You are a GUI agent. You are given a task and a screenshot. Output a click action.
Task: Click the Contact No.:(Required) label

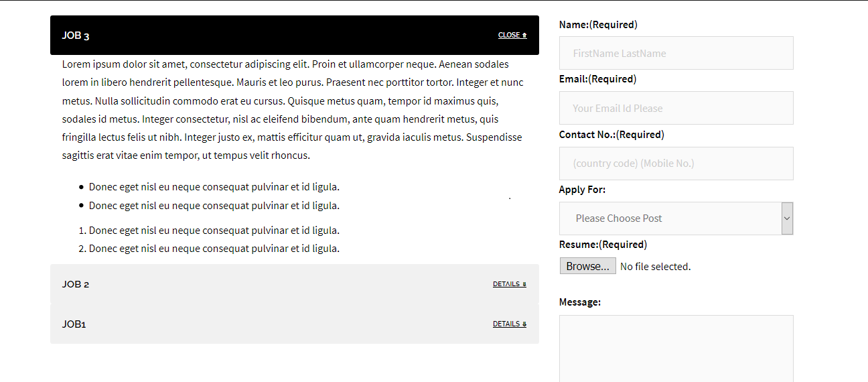pyautogui.click(x=611, y=135)
